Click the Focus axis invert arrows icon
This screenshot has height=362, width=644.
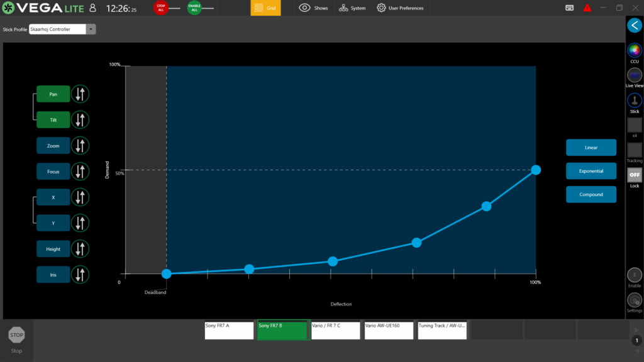80,172
